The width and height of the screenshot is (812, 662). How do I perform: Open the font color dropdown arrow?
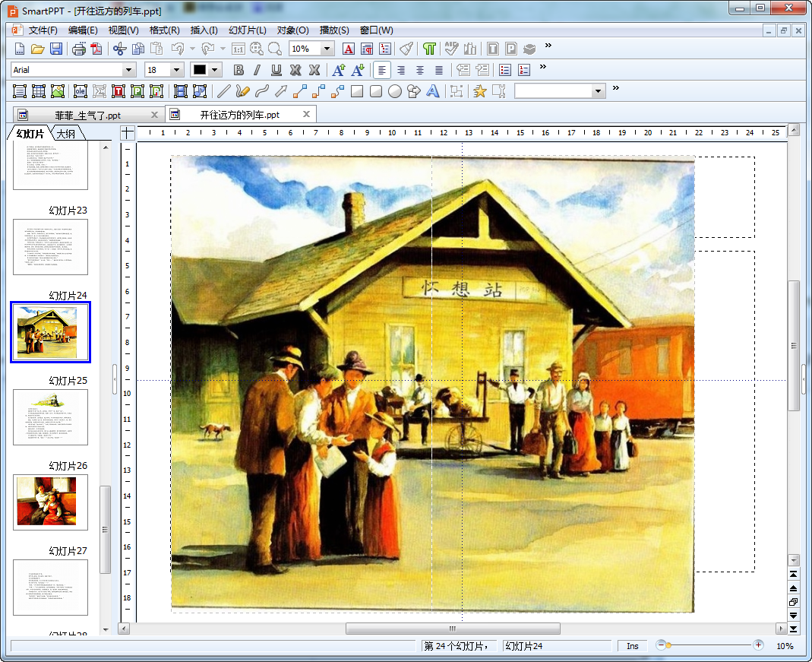[214, 70]
